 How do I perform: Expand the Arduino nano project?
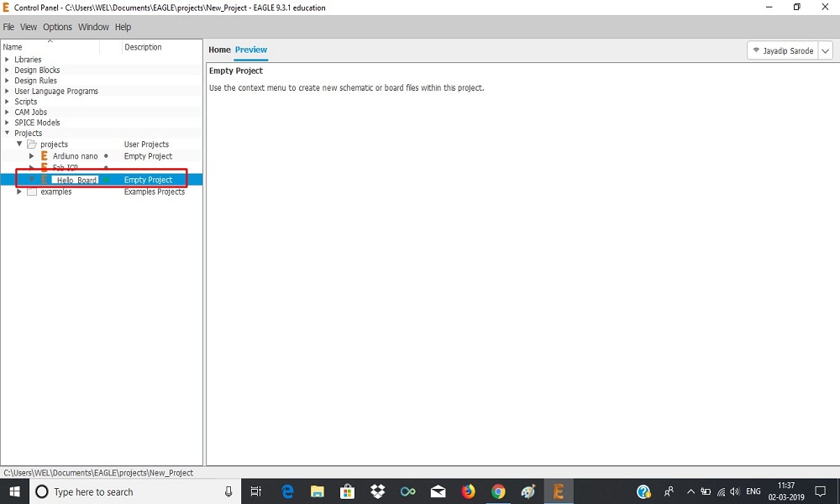[x=31, y=156]
